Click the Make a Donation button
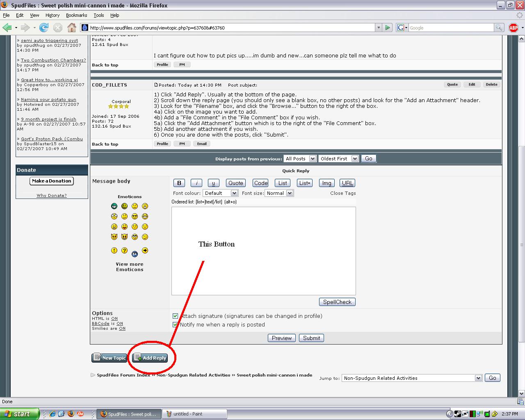 coord(52,181)
